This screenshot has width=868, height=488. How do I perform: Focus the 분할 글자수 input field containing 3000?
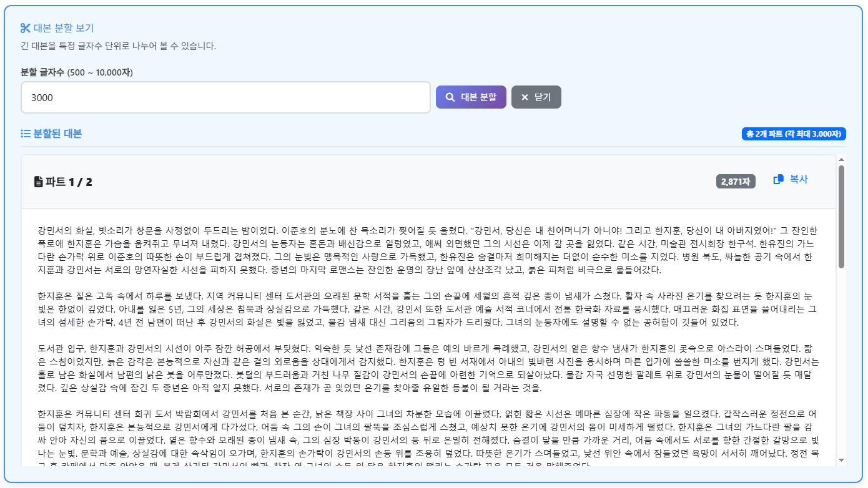[225, 97]
